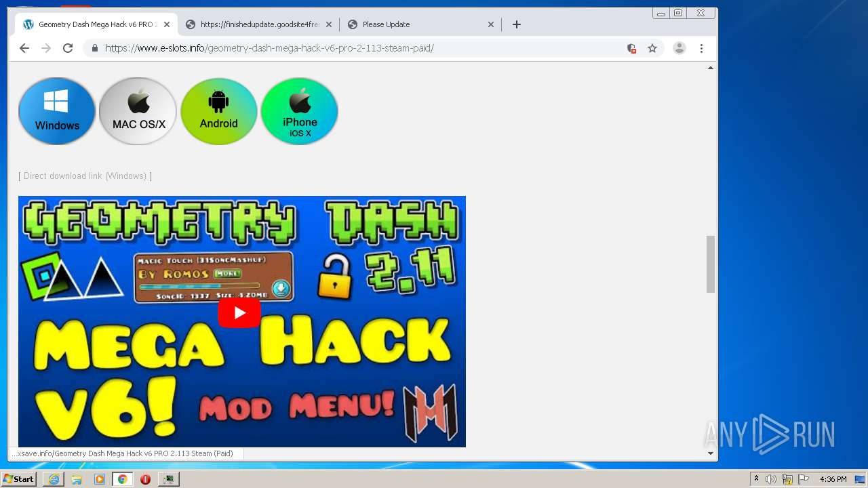Play the Geometry Dash Mega Hack video
868x488 pixels.
click(x=239, y=312)
